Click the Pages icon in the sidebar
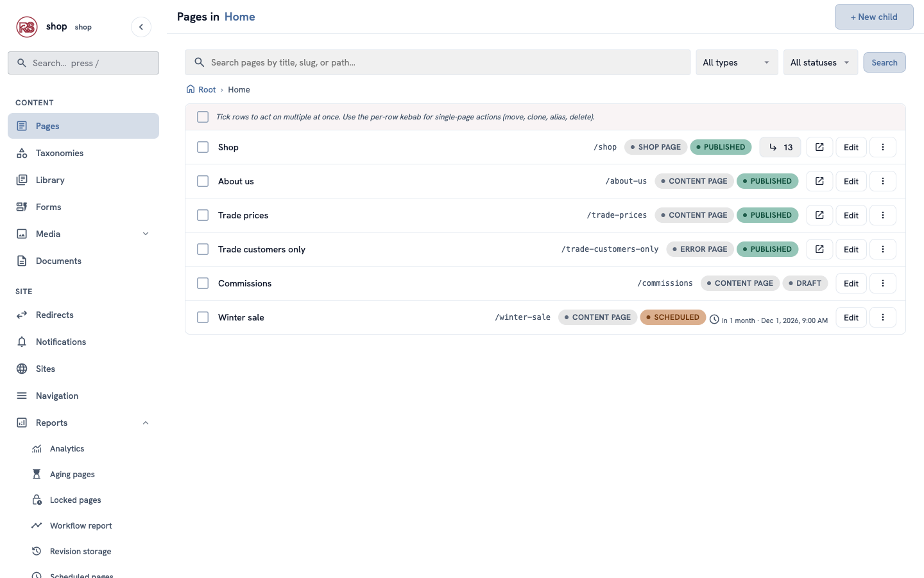 click(x=22, y=126)
